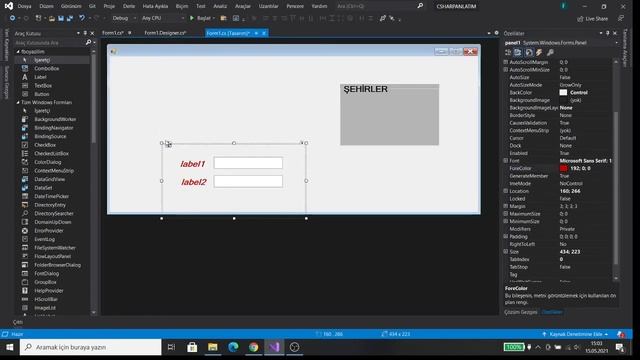Choose the ColorDialog toolbox item

tap(48, 162)
